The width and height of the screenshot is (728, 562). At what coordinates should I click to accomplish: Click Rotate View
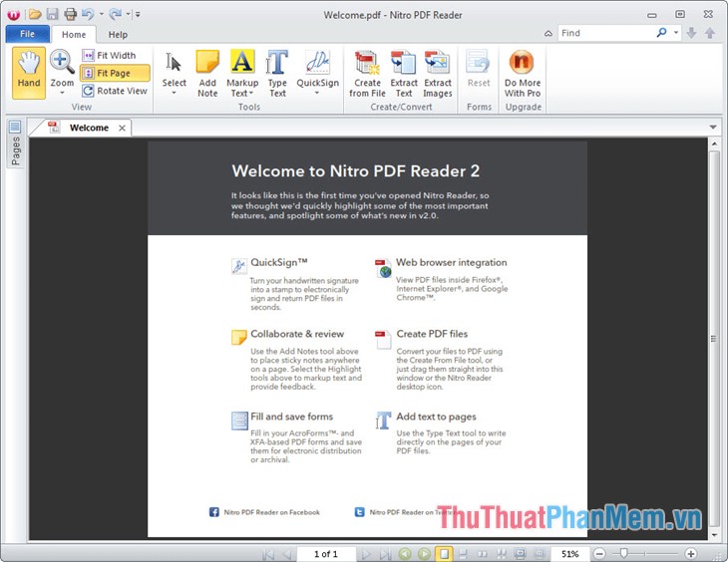(115, 91)
